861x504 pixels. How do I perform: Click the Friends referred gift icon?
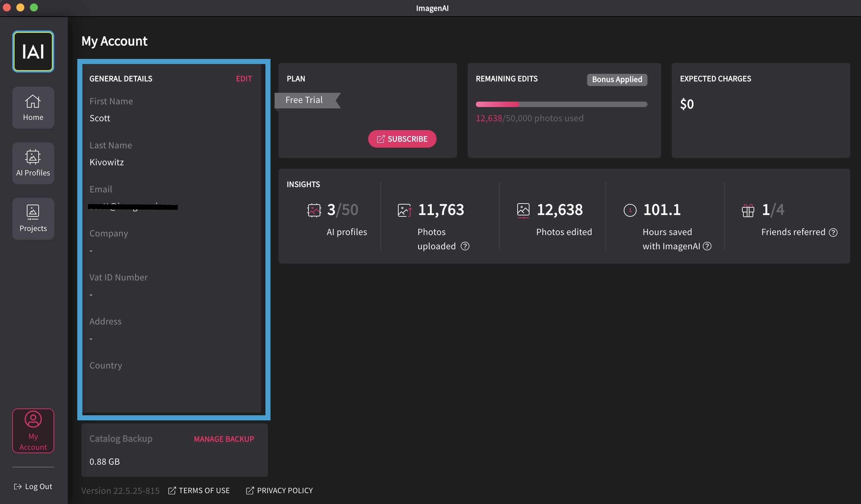pyautogui.click(x=748, y=210)
